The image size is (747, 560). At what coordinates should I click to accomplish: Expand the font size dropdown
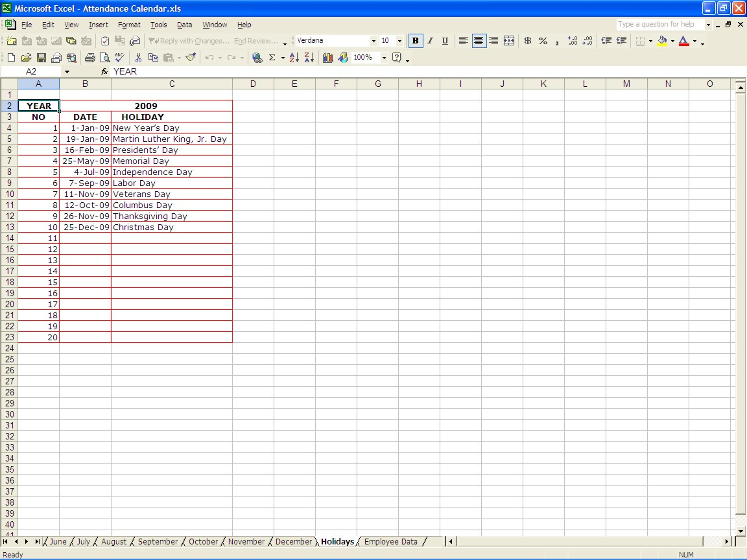399,41
